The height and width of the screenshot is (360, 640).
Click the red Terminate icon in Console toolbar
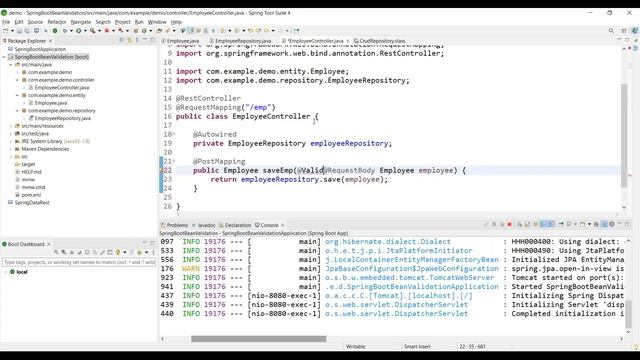(509, 224)
